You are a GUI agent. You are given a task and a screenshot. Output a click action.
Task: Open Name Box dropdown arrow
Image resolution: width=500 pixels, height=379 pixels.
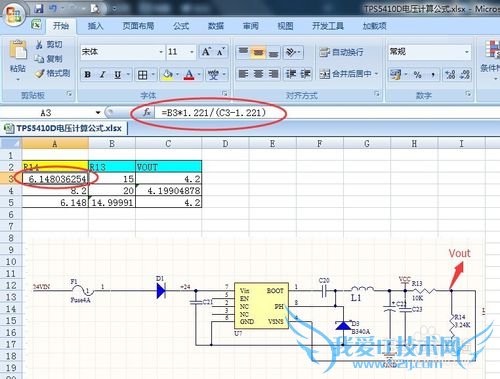point(98,113)
